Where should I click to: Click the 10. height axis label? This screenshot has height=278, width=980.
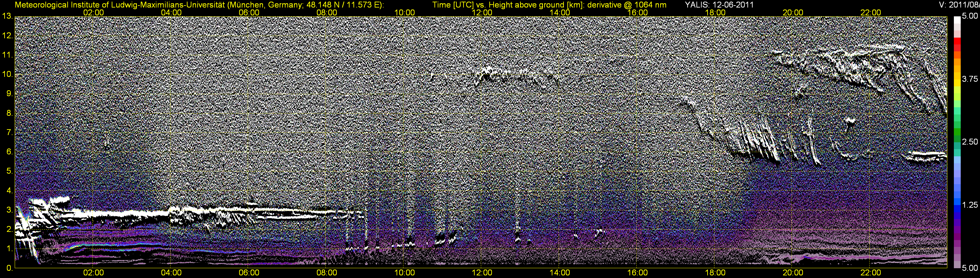[x=8, y=74]
